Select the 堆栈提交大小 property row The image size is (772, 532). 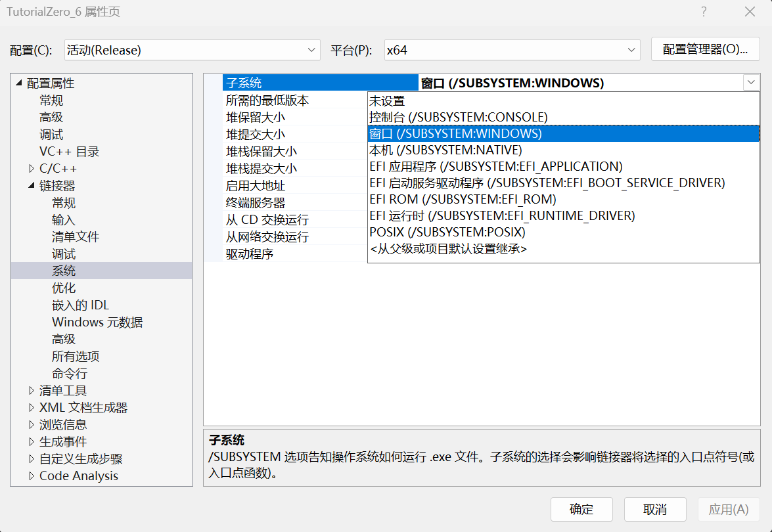[x=296, y=168]
